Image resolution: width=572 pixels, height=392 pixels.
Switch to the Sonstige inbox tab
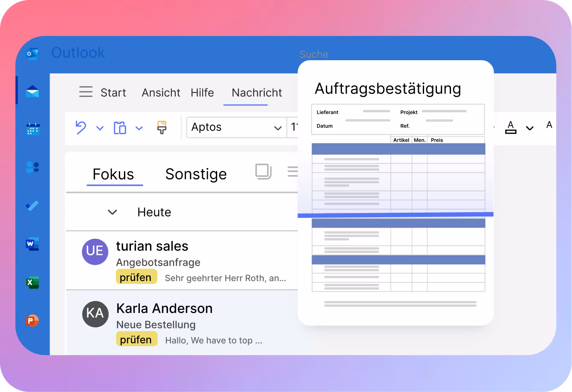tap(196, 174)
